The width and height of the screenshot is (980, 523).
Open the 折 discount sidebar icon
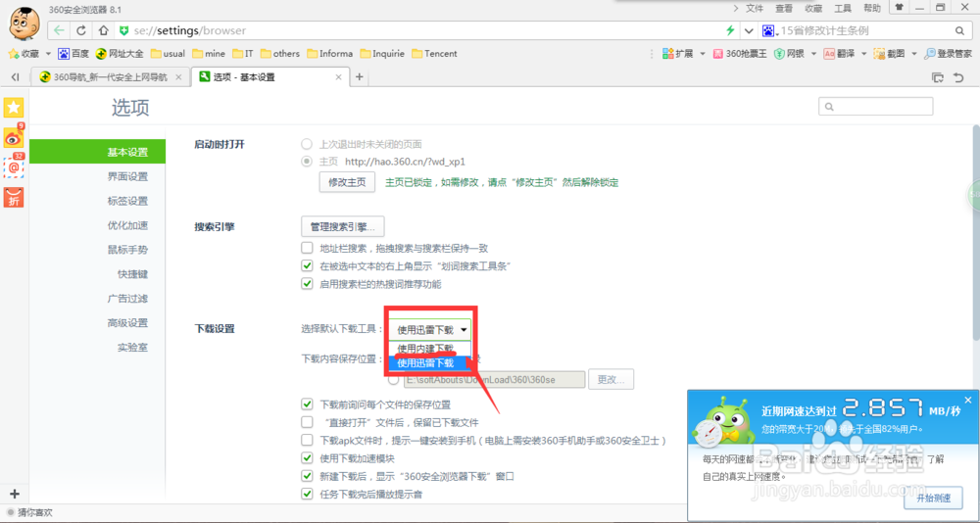pos(14,196)
